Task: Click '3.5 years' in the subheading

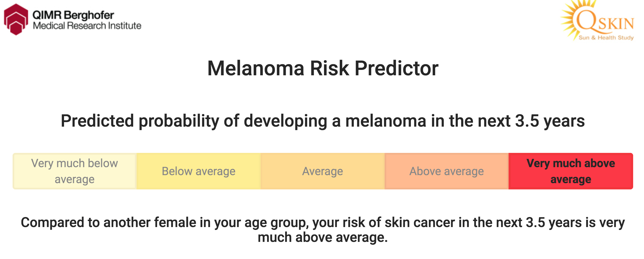Action: [550, 121]
